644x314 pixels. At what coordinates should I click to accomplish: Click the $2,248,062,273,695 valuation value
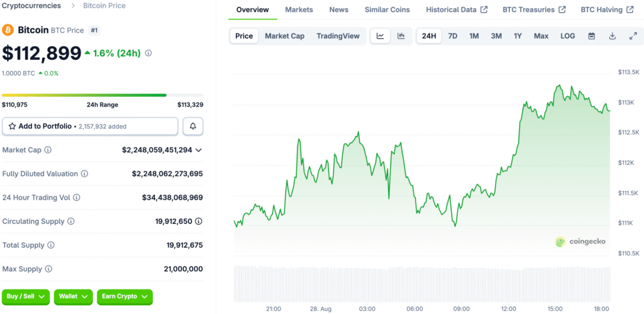coord(167,174)
